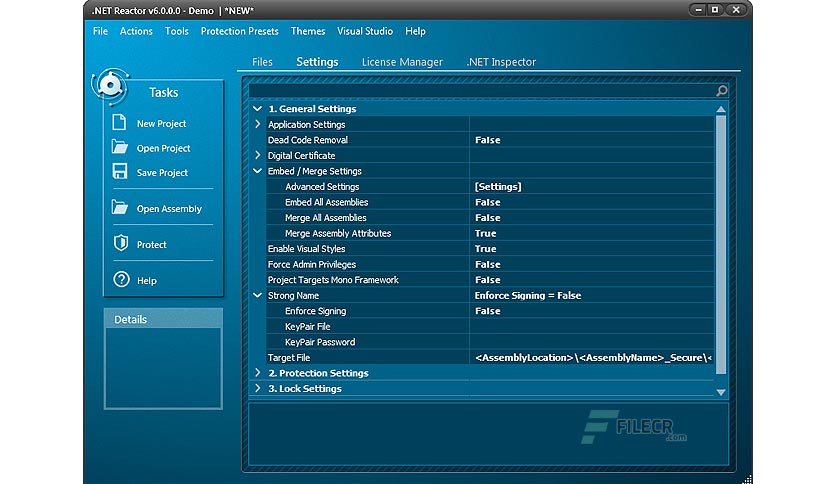Screen dimensions: 836x484
Task: Switch to the License Manager tab
Action: tap(402, 62)
